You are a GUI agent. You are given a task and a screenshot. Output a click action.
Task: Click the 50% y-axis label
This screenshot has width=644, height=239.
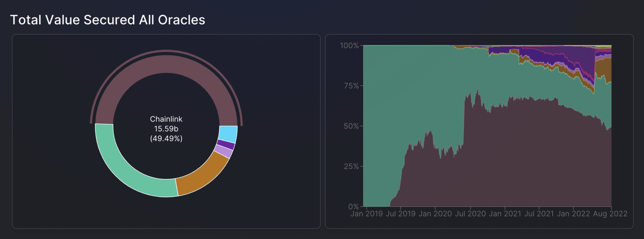coord(351,126)
